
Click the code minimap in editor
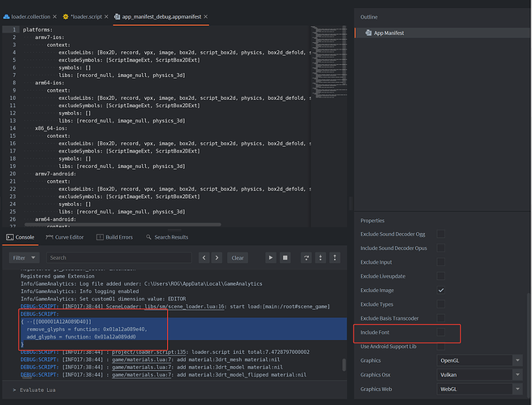[x=329, y=62]
